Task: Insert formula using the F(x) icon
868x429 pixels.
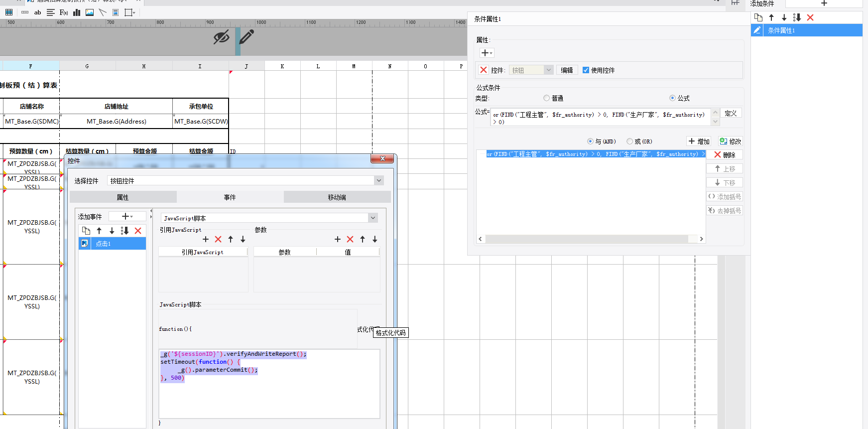Action: click(x=64, y=12)
